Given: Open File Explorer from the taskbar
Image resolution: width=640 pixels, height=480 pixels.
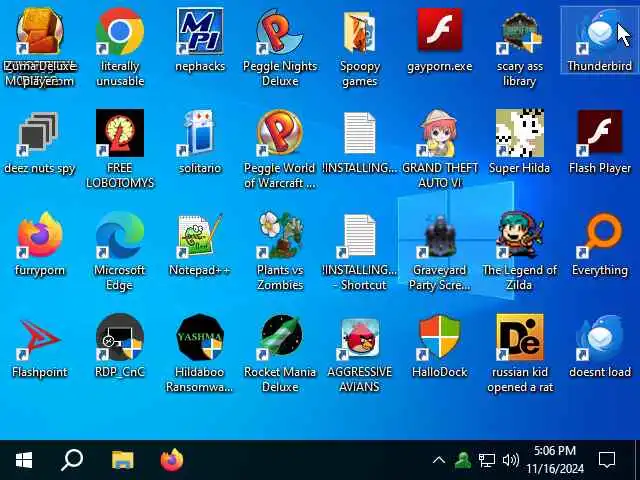Looking at the screenshot, I should pyautogui.click(x=122, y=460).
